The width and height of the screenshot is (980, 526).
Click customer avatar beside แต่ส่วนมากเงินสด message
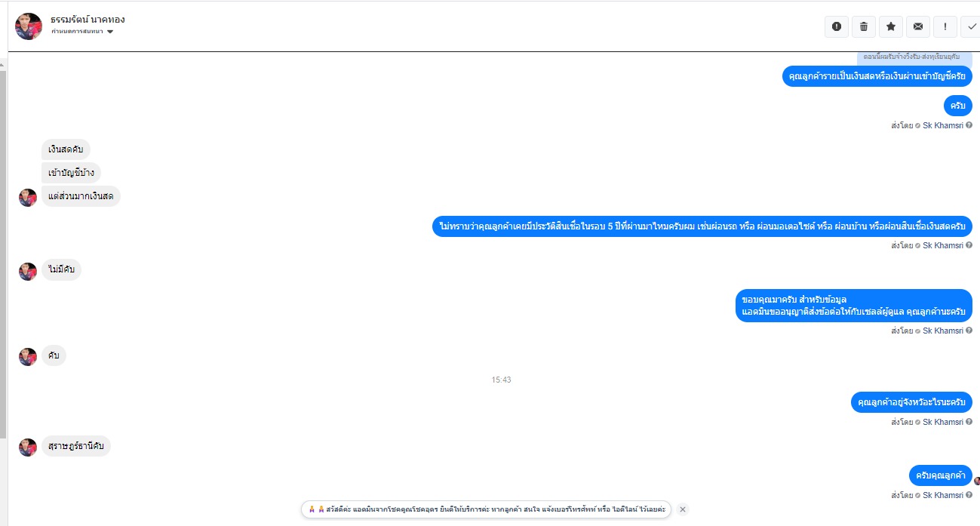click(28, 198)
